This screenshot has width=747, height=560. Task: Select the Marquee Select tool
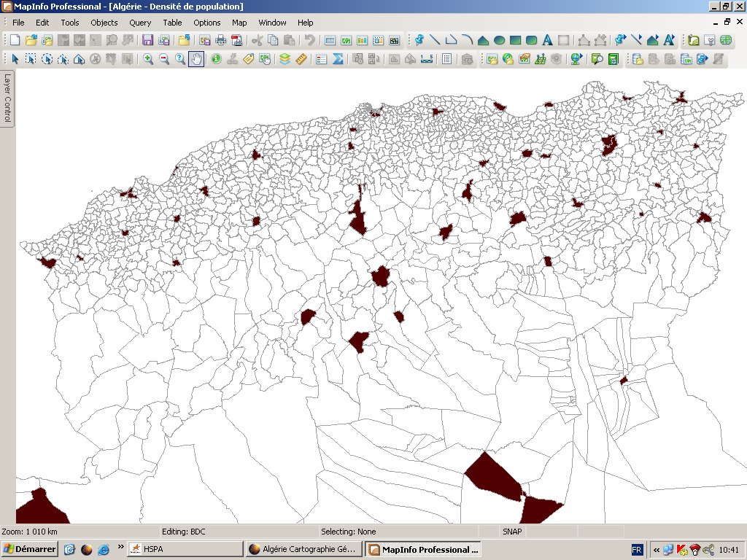click(x=31, y=59)
